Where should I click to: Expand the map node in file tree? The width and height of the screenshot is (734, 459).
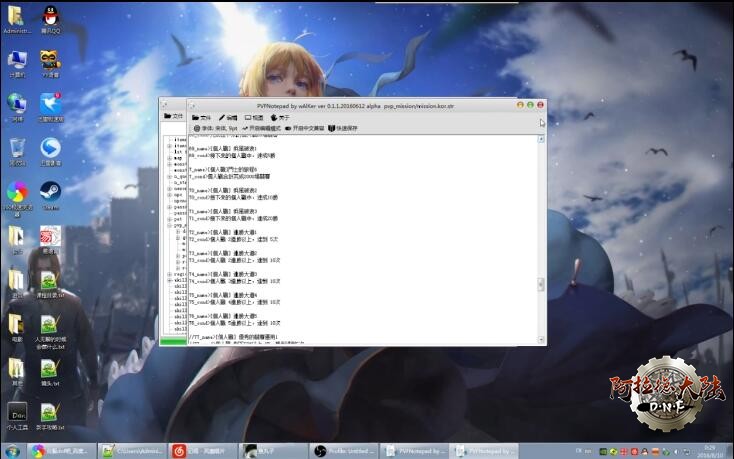pos(169,158)
